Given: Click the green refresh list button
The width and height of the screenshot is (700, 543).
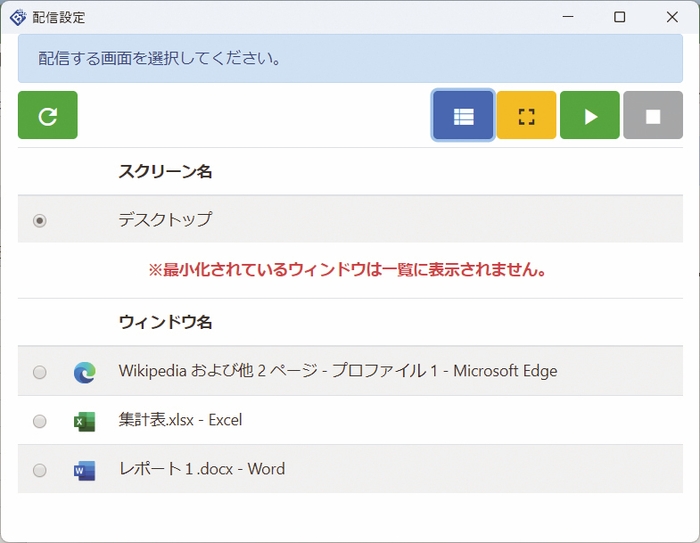Looking at the screenshot, I should point(47,116).
